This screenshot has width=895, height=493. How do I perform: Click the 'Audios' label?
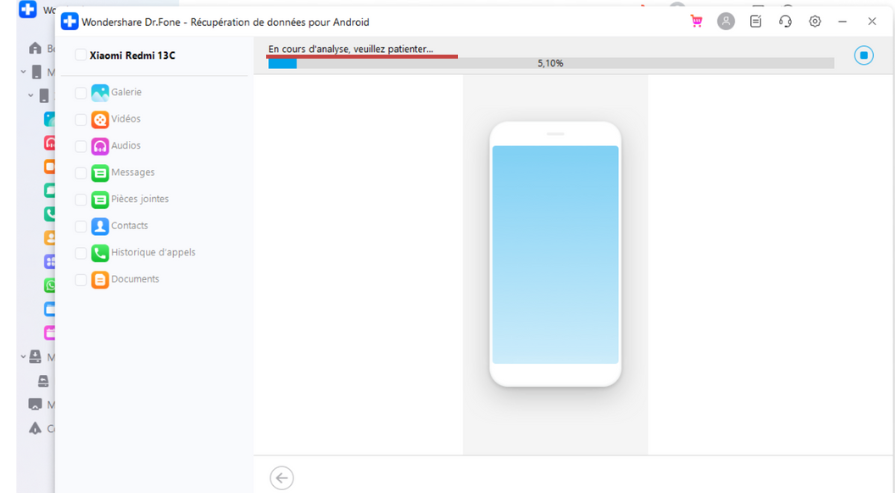[126, 146]
